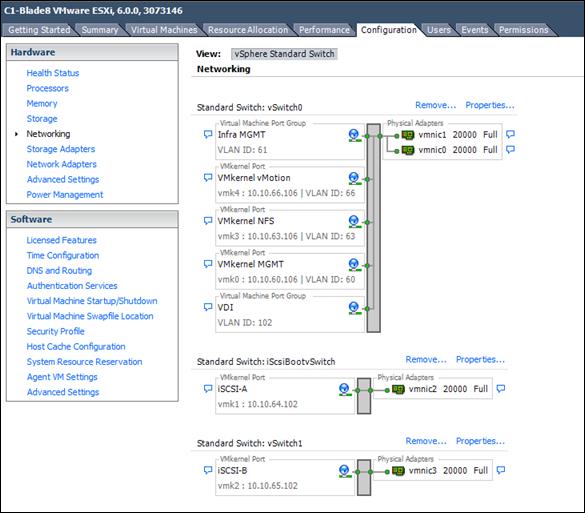
Task: Click the globe network icon for VDI
Action: coord(354,308)
